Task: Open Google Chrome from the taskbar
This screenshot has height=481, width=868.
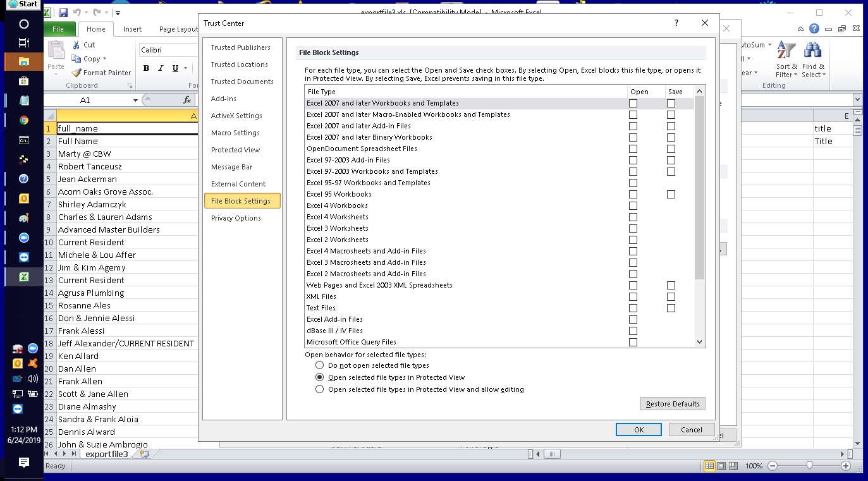Action: click(24, 120)
